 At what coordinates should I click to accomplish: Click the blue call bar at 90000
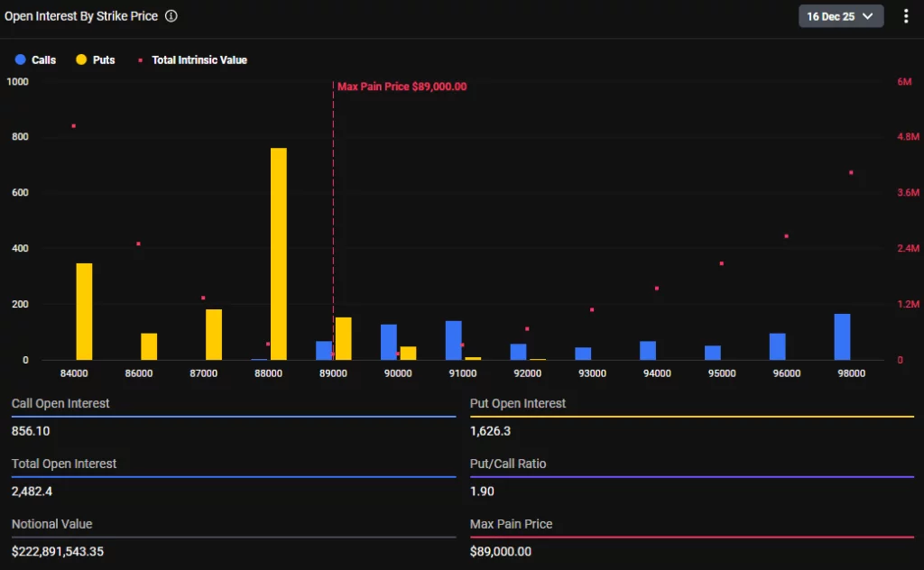tap(388, 343)
